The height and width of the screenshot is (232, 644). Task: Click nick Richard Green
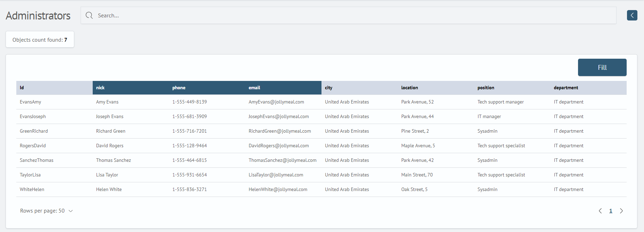111,131
